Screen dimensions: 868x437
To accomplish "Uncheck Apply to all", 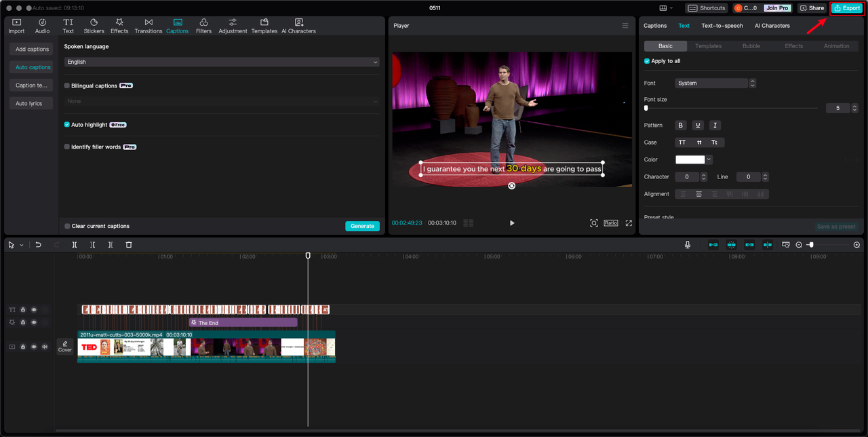I will tap(647, 61).
